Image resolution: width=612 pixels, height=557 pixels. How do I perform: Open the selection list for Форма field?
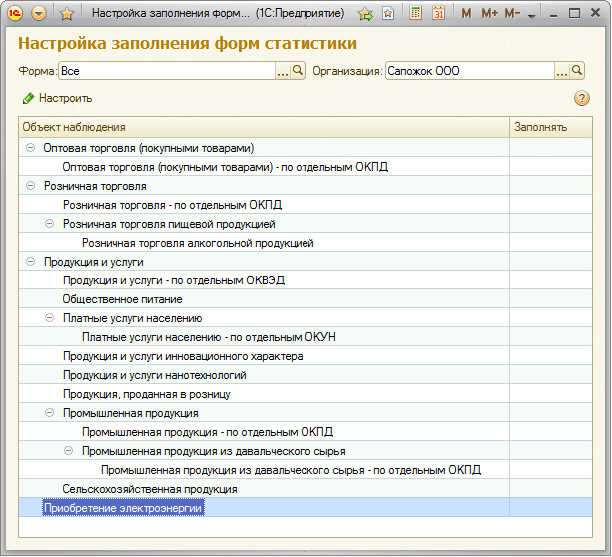(x=283, y=71)
